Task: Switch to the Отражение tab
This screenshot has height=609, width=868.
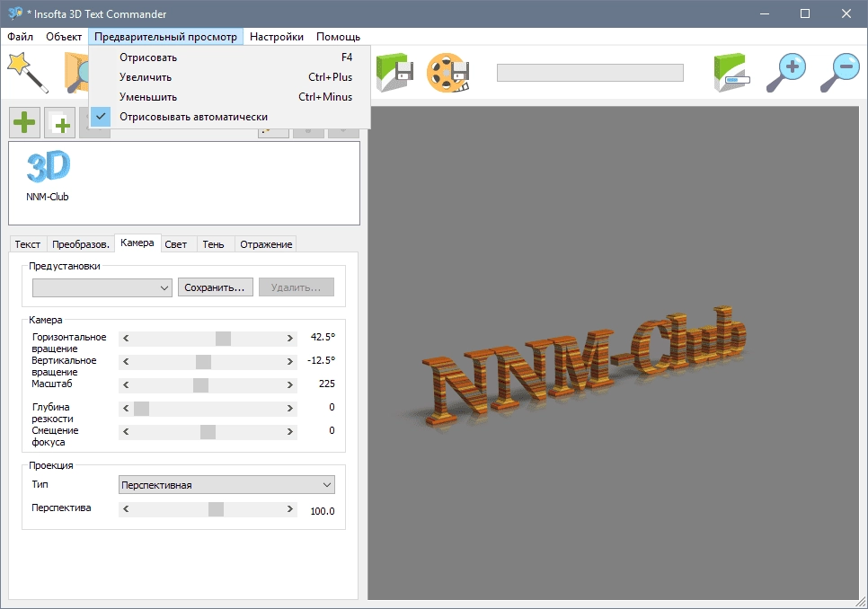Action: (266, 244)
